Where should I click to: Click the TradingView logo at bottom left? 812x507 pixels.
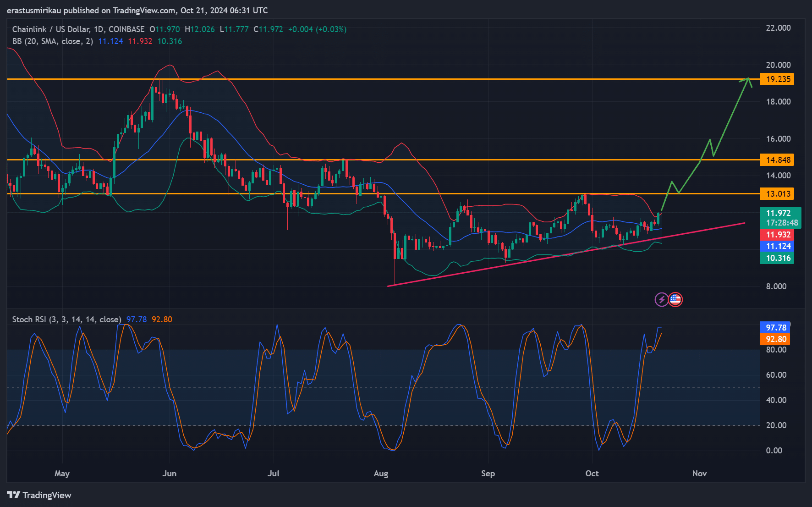pos(39,495)
